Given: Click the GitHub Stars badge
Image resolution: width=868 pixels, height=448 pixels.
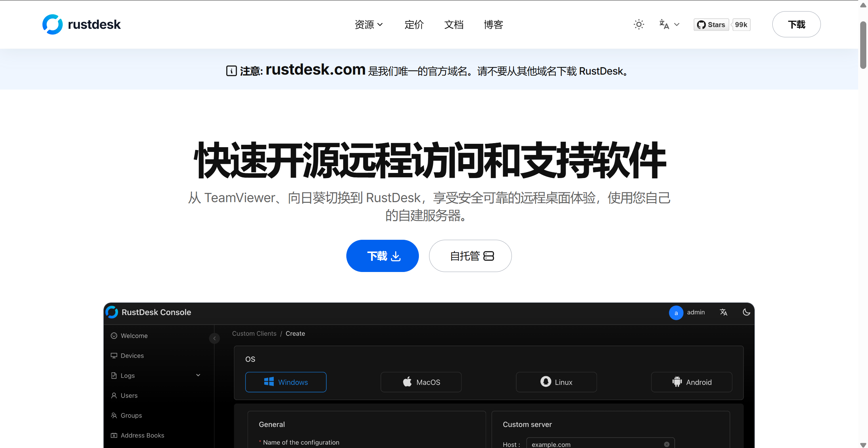Looking at the screenshot, I should 711,25.
